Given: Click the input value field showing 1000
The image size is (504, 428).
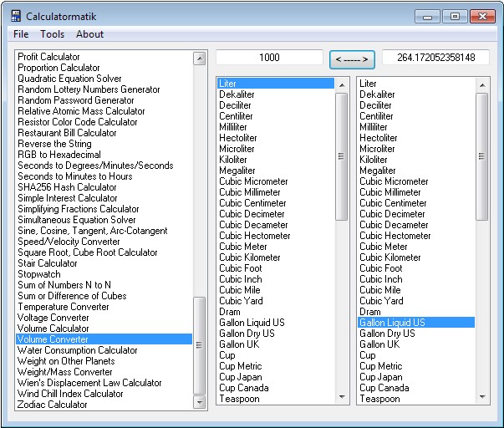Looking at the screenshot, I should pyautogui.click(x=269, y=58).
